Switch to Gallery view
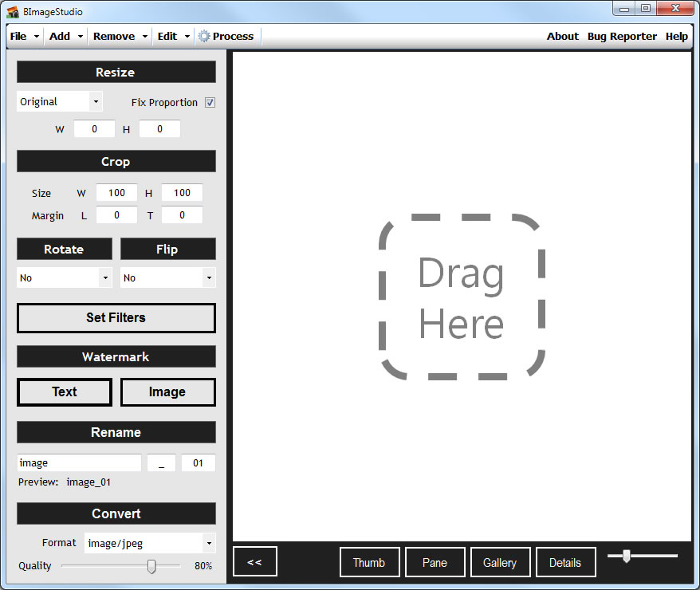 [x=500, y=562]
